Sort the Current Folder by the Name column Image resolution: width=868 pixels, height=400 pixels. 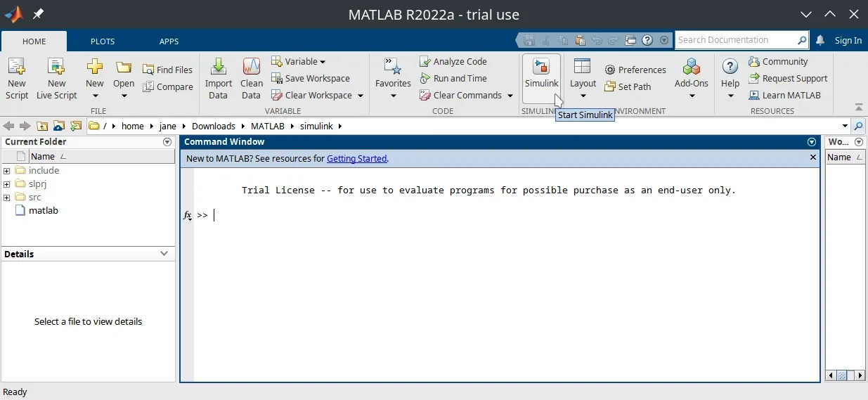[x=102, y=157]
